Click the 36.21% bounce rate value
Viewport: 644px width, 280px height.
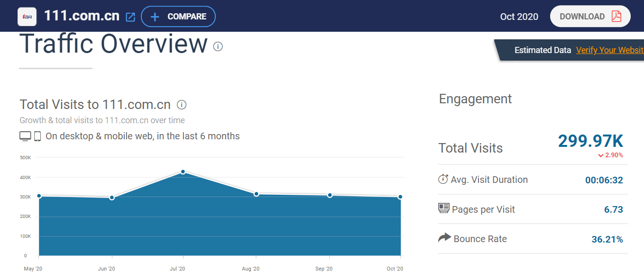click(607, 239)
